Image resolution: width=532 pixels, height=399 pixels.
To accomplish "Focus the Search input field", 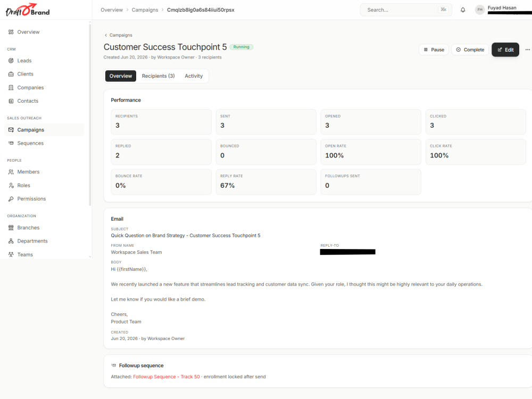I will coord(406,10).
